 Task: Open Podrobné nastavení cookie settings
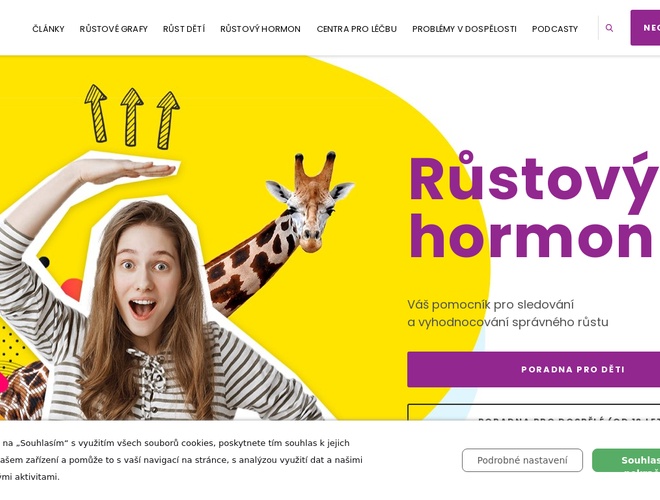(x=522, y=460)
